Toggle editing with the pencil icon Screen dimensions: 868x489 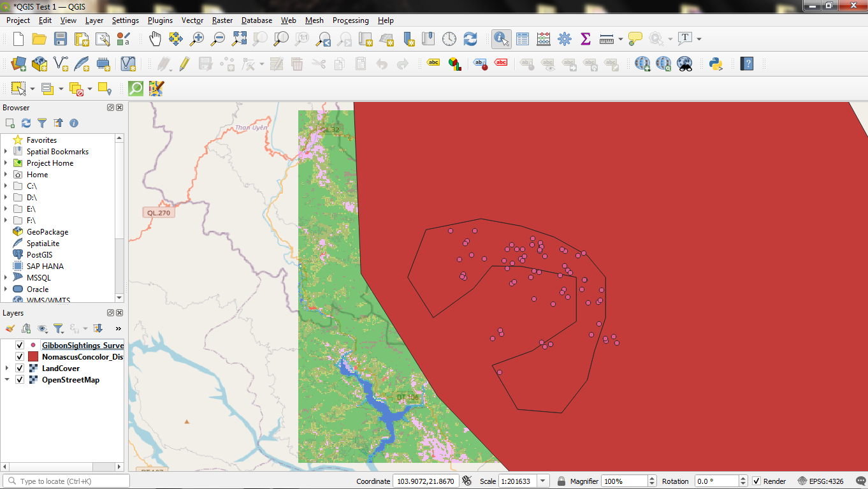[x=184, y=64]
